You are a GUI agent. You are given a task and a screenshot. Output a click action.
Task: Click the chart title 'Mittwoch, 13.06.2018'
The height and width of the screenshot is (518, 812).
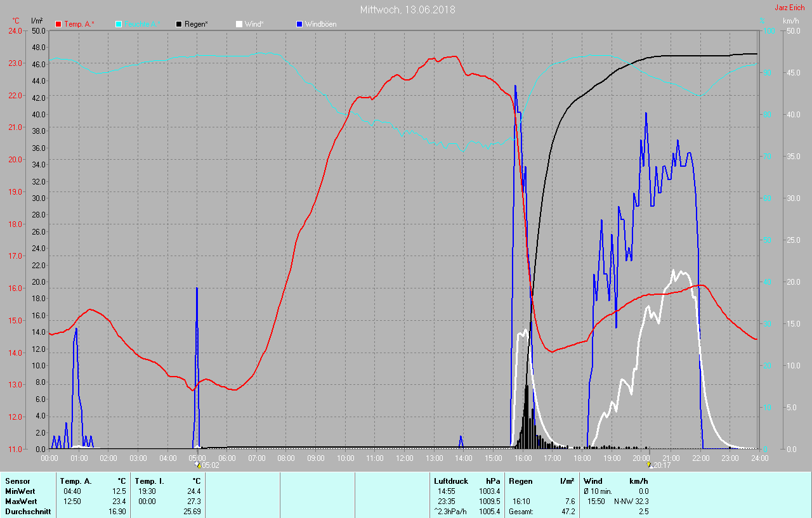[x=407, y=10]
